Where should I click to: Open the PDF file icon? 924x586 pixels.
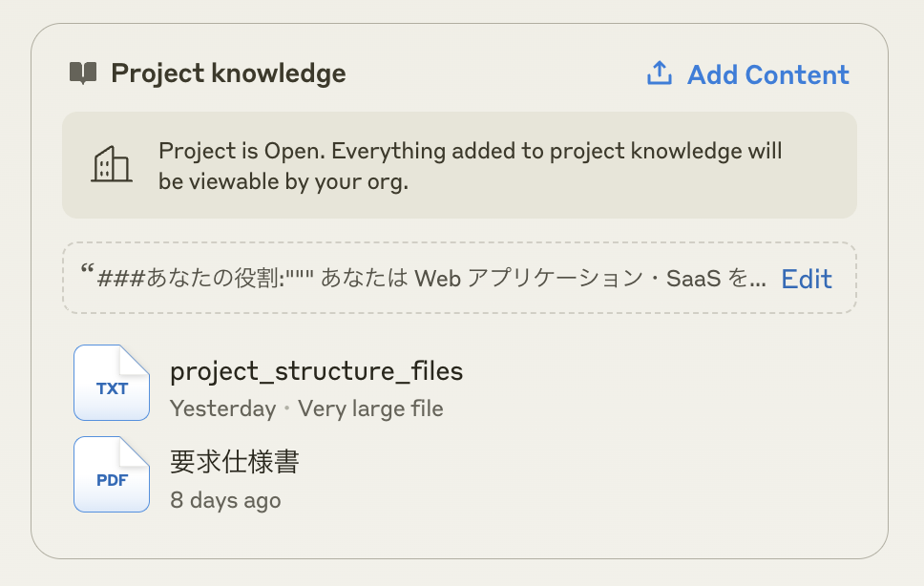pyautogui.click(x=112, y=474)
